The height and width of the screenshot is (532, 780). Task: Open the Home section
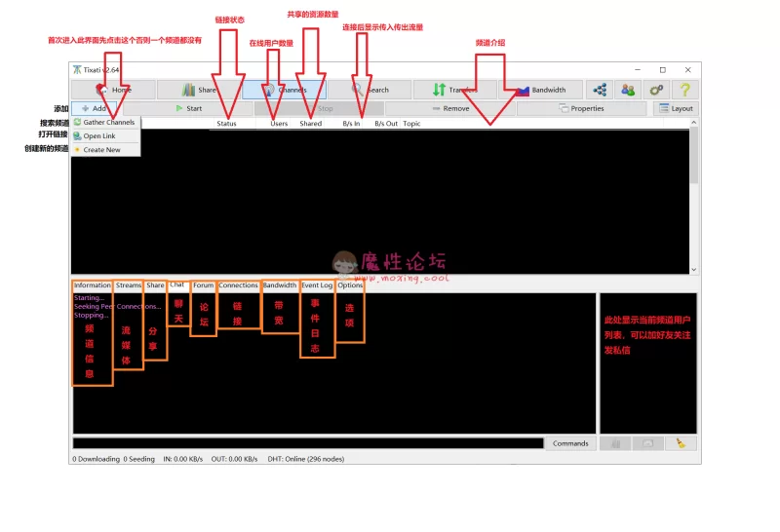[x=113, y=90]
